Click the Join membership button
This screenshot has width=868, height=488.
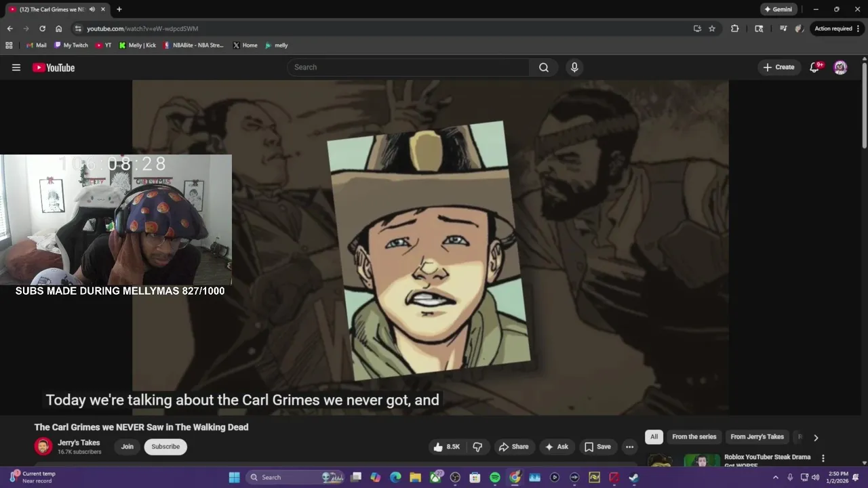[x=127, y=447]
